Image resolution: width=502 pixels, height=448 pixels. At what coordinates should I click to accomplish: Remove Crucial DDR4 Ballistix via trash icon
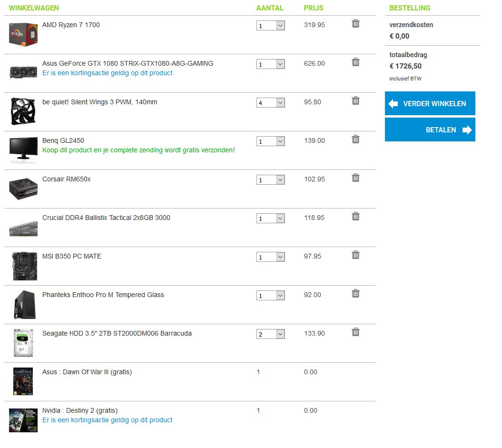click(x=355, y=217)
